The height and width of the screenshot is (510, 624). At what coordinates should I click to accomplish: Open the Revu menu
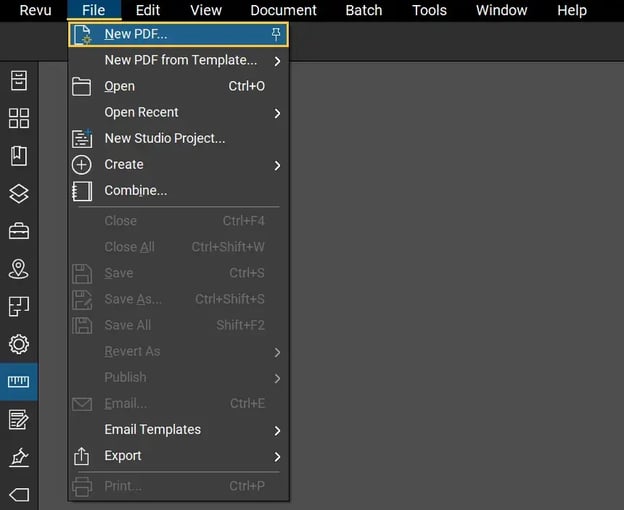(35, 10)
